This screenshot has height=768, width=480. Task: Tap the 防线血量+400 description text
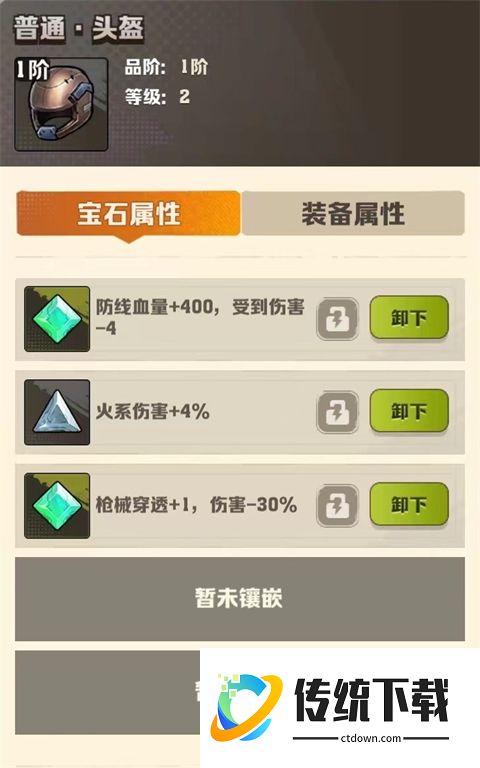pos(200,317)
